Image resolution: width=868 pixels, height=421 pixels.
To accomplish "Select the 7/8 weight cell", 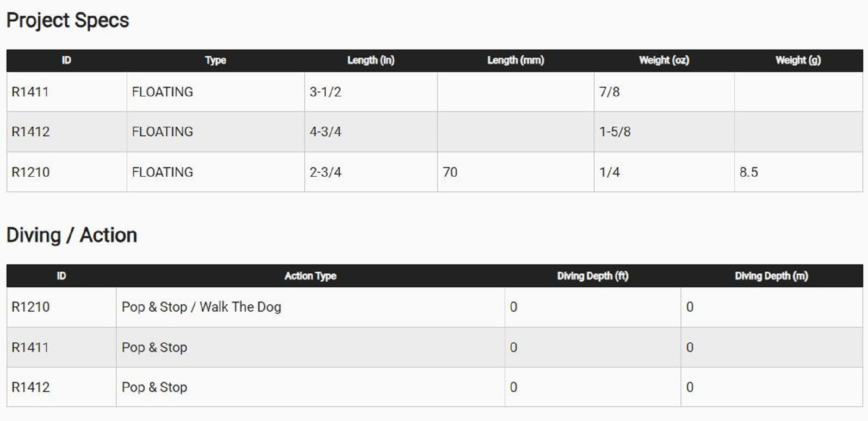I will click(609, 92).
